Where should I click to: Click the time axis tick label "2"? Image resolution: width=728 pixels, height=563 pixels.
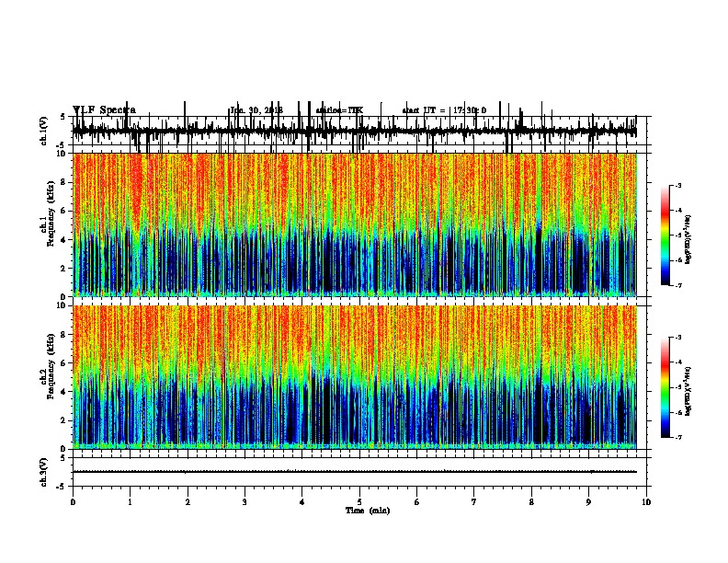point(188,502)
